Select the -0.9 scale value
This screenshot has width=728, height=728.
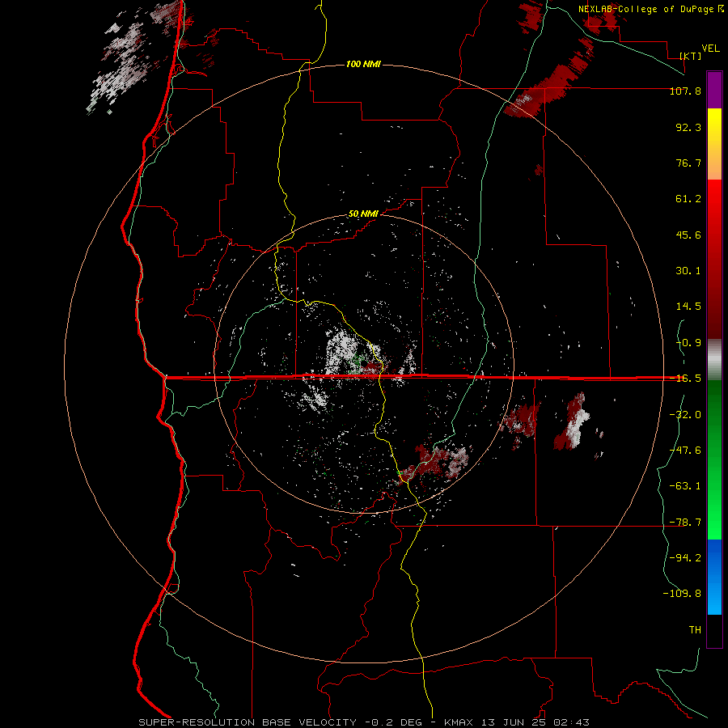pos(688,343)
